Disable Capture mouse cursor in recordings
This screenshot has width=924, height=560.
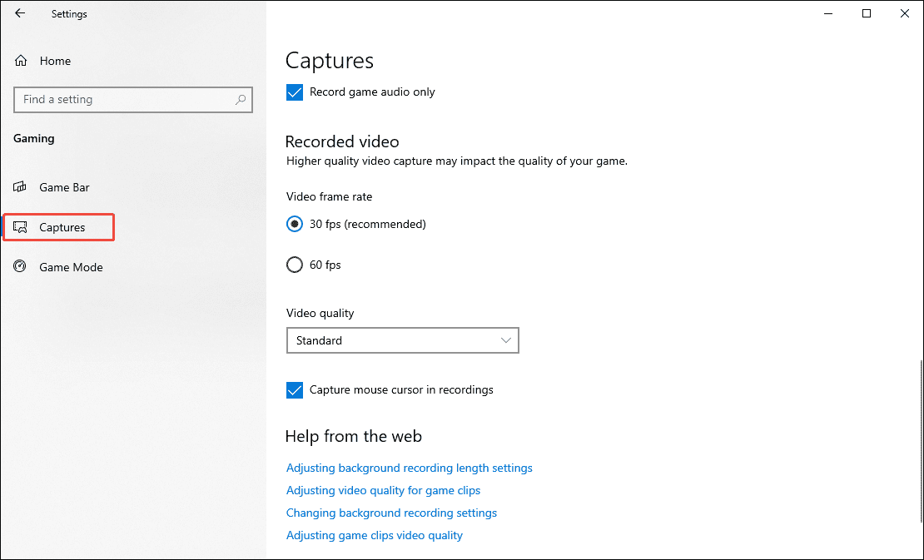(x=294, y=389)
